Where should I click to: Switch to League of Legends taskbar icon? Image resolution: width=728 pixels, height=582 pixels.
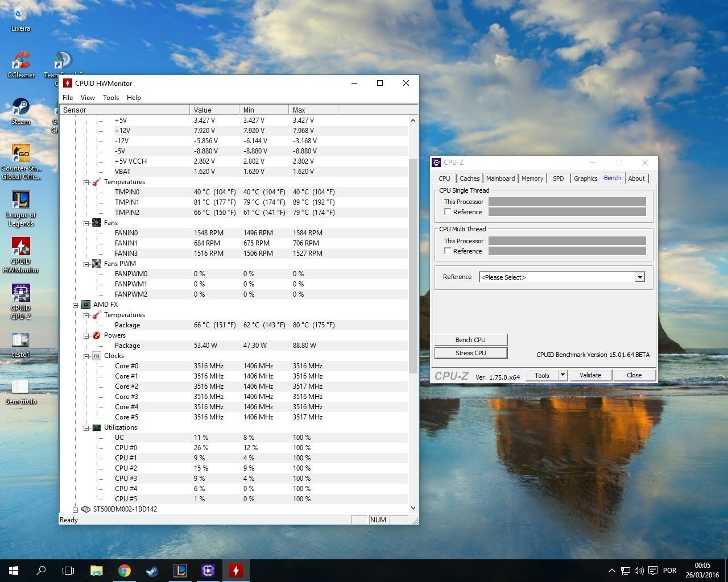click(180, 571)
